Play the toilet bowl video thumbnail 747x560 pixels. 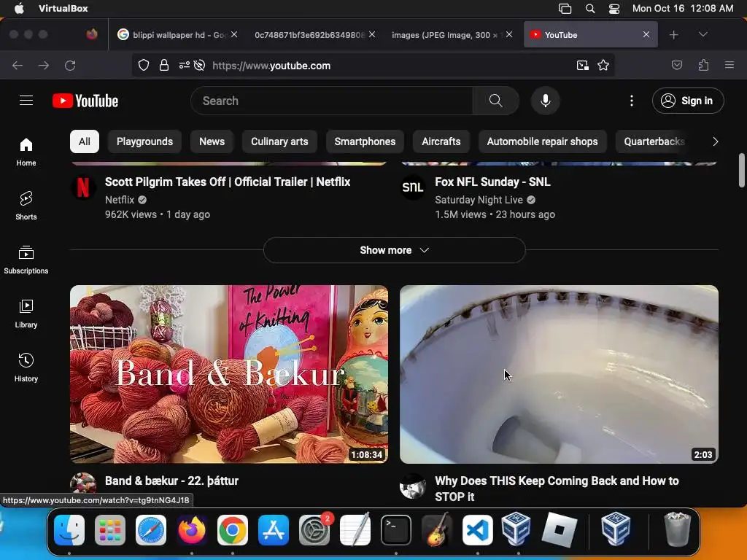coord(559,374)
